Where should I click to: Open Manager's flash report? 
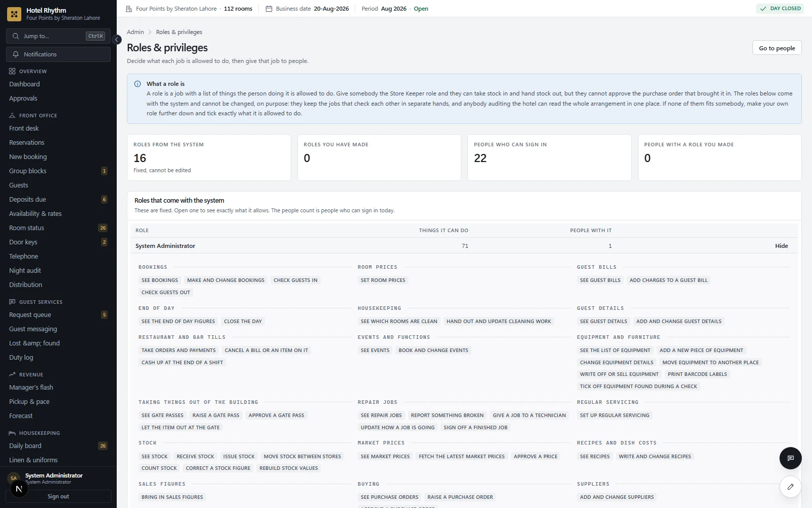point(58,388)
